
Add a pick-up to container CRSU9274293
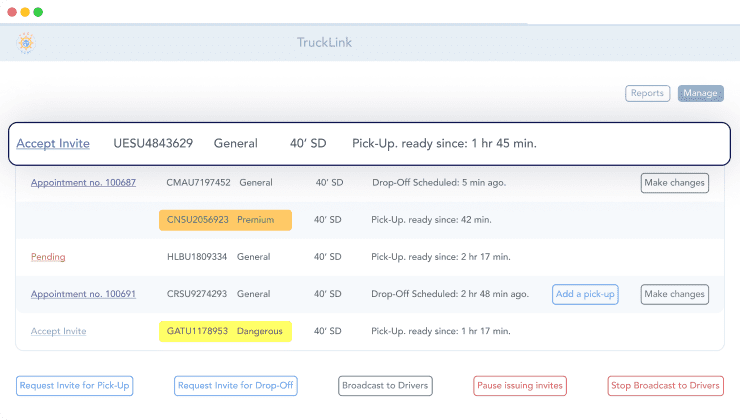[583, 294]
